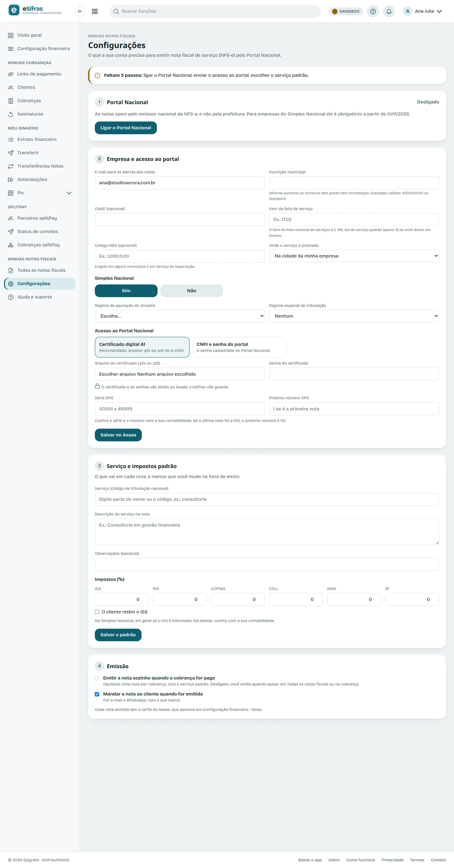The width and height of the screenshot is (454, 868).
Task: Click Salvar no Asaas button
Action: 118,435
